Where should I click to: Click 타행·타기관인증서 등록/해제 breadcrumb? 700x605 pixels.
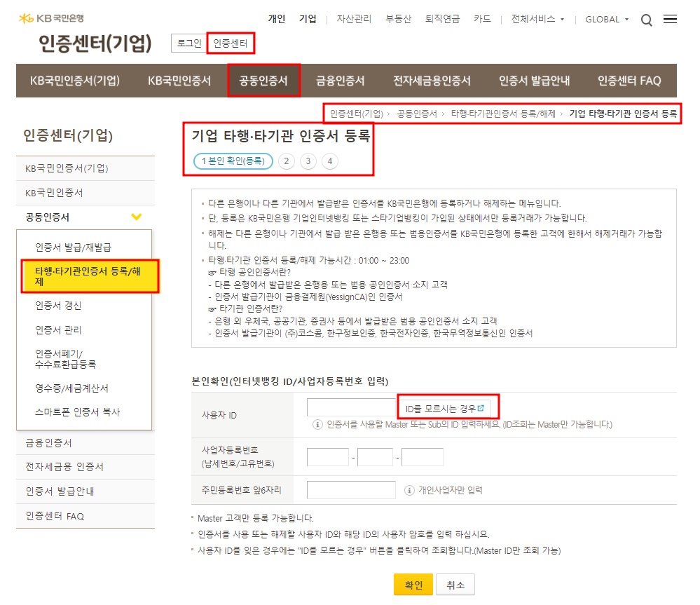click(503, 114)
